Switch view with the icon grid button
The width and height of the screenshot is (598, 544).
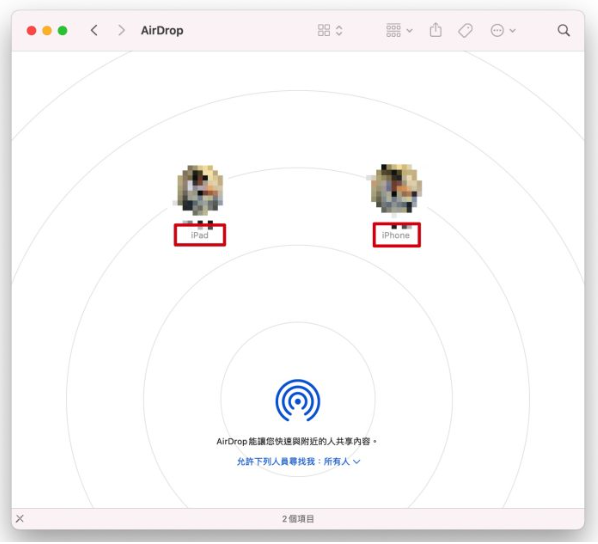(x=324, y=30)
